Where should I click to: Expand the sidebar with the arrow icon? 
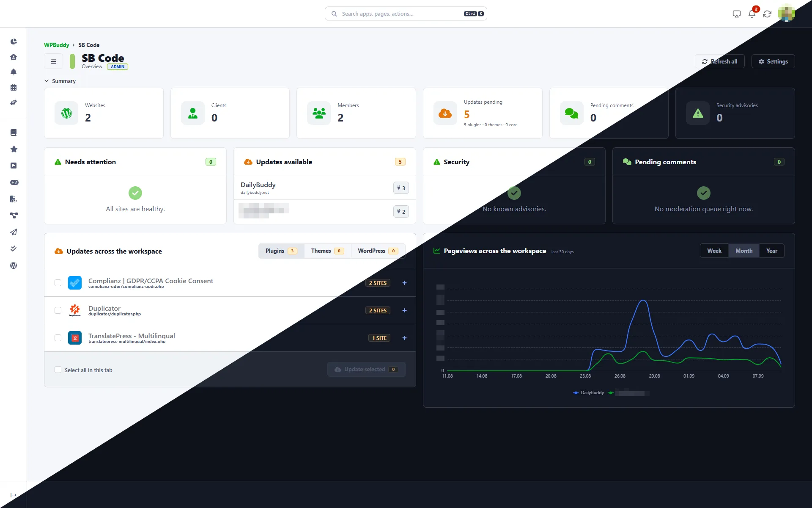coord(14,495)
